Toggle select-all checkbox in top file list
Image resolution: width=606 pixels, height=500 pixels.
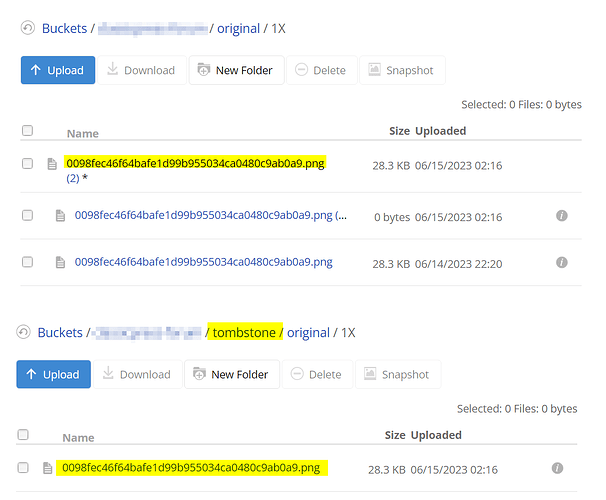27,131
